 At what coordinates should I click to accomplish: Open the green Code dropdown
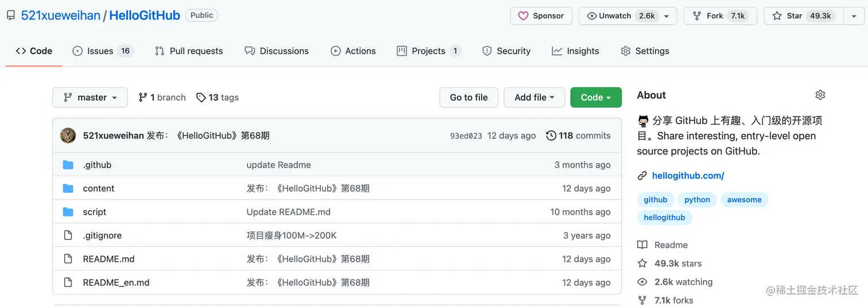pyautogui.click(x=595, y=98)
